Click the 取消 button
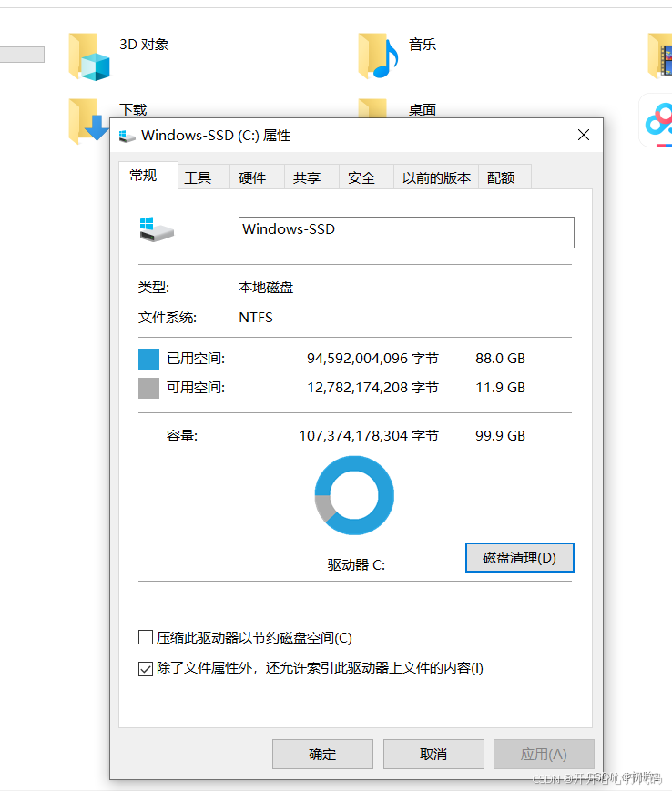Viewport: 672px width, 791px height. click(x=433, y=755)
